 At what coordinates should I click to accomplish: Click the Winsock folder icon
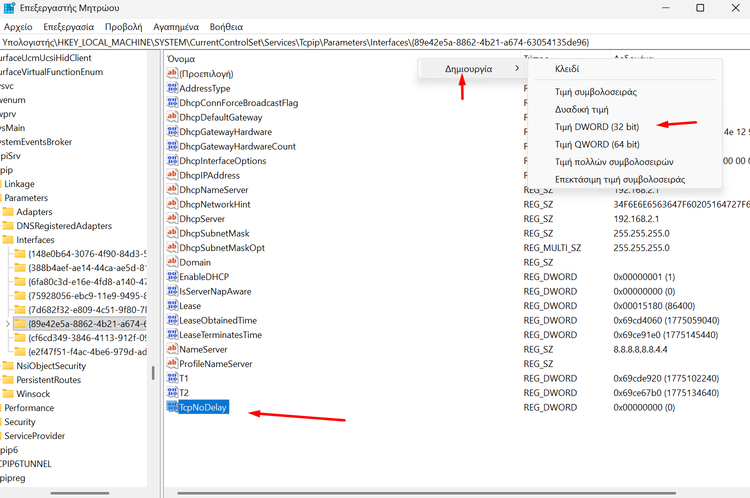(8, 394)
